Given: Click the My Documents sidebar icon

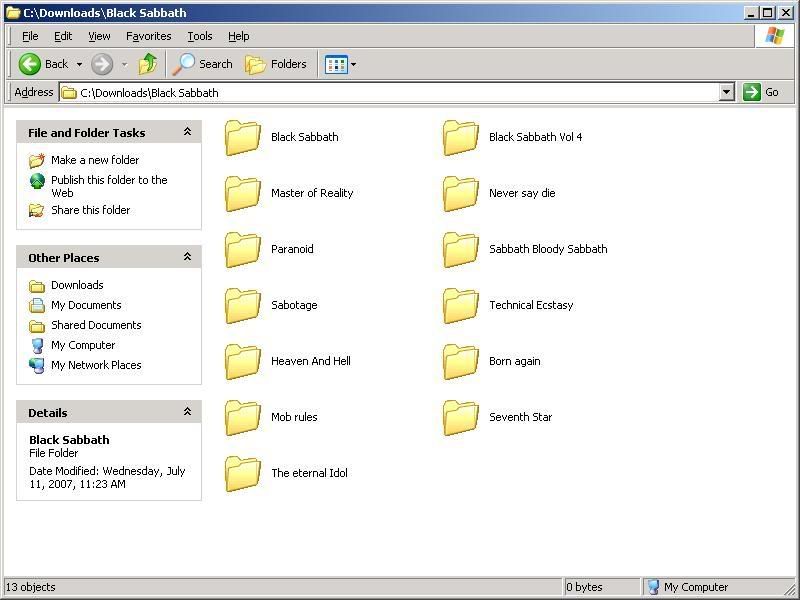Looking at the screenshot, I should coord(37,305).
